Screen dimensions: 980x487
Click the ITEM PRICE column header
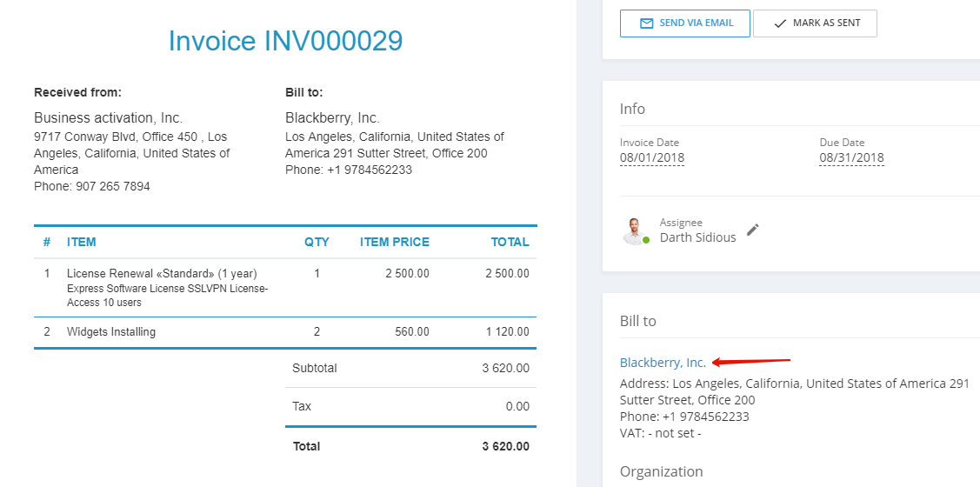(x=395, y=242)
